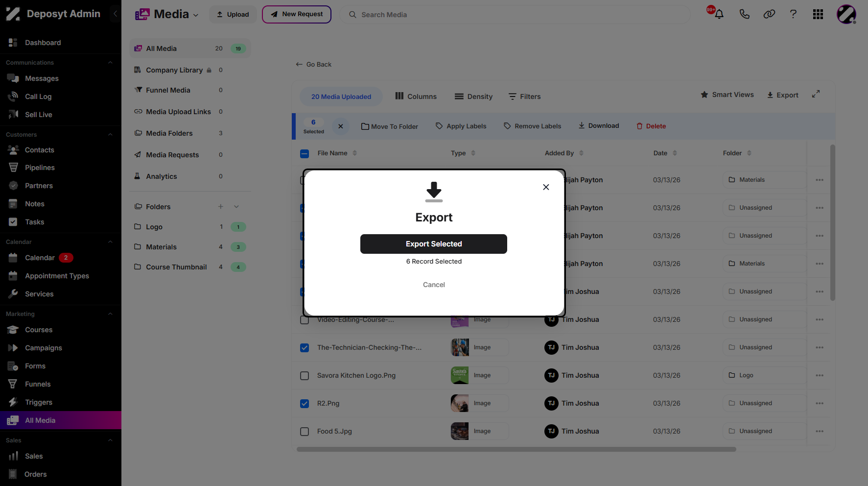Open row options for Savora Kitchen Logo.Png
This screenshot has width=868, height=486.
coord(820,375)
